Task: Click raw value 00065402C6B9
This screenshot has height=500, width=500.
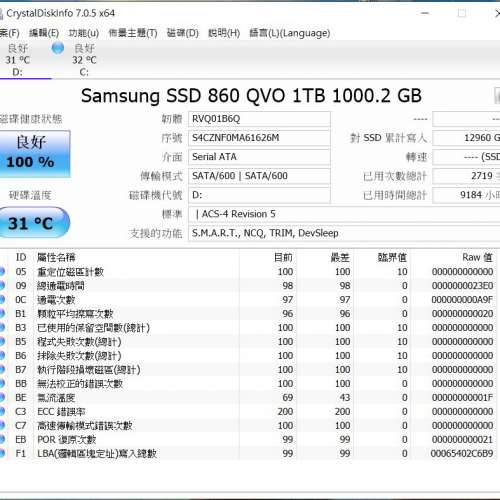Action: point(462,454)
